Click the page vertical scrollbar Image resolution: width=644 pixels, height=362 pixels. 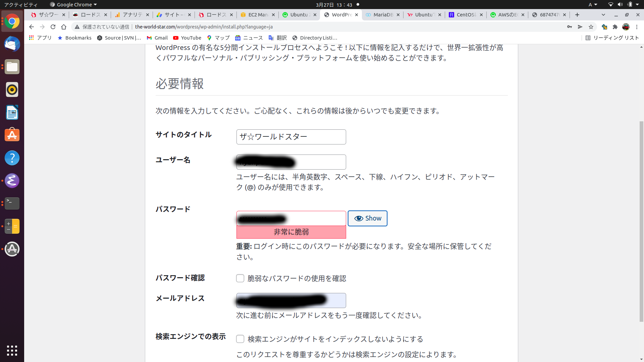click(x=641, y=221)
